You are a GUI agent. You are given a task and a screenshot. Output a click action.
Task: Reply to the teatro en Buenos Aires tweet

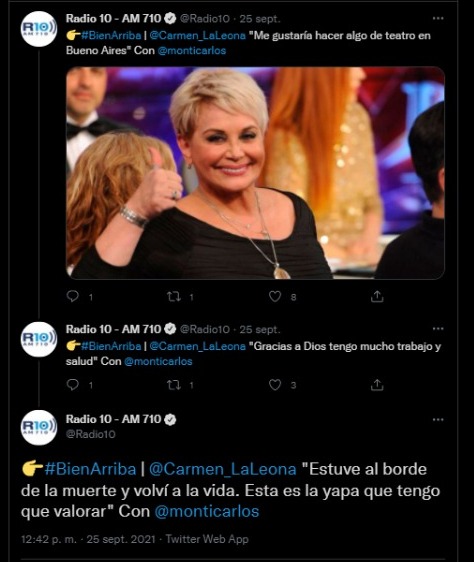pyautogui.click(x=73, y=296)
